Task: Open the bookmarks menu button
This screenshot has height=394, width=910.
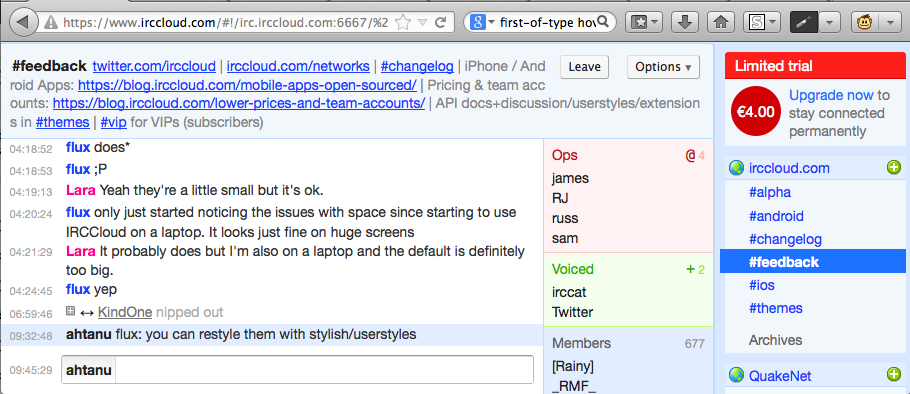Action: 644,23
